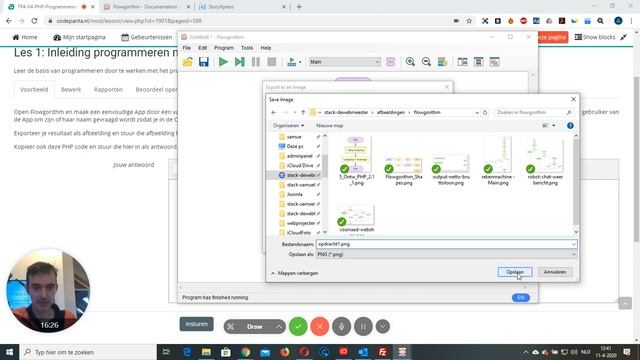Screen dimensions: 640x360
Task: Run the program with green play icon
Action: coord(223,62)
